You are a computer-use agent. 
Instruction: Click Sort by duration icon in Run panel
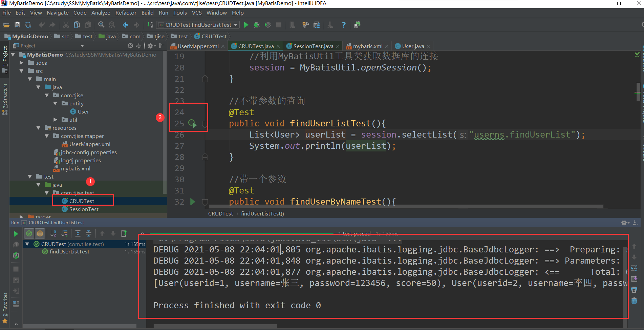(64, 233)
